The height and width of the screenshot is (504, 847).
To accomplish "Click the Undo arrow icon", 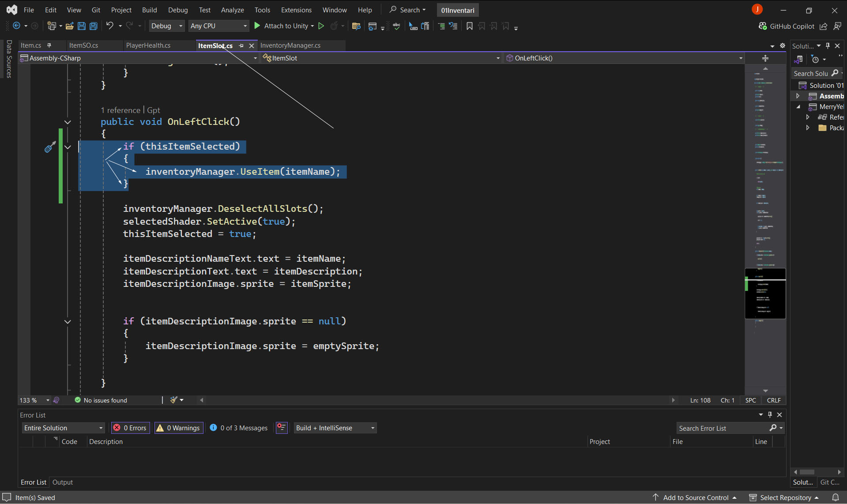I will (x=109, y=26).
